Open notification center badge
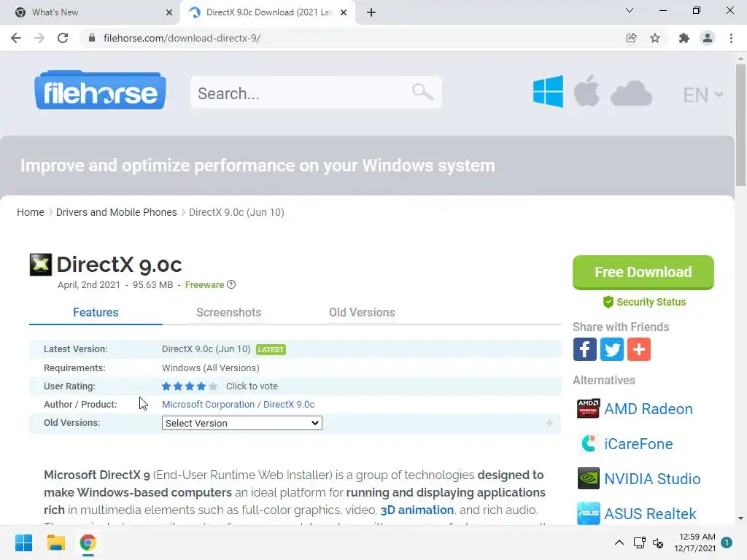Viewport: 747px width, 560px height. click(727, 542)
